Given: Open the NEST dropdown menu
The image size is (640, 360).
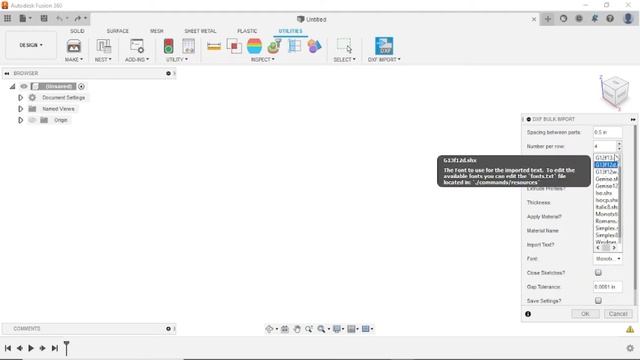Looking at the screenshot, I should coord(103,60).
